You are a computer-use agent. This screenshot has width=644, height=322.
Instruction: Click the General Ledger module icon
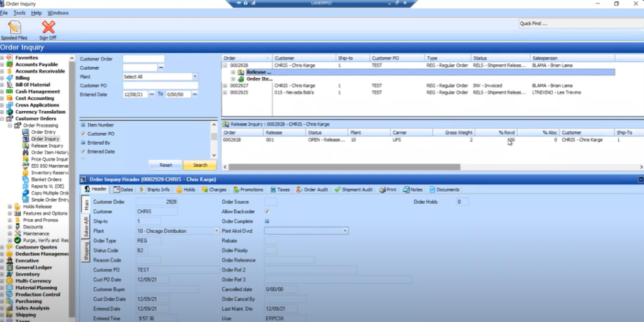[x=9, y=267]
